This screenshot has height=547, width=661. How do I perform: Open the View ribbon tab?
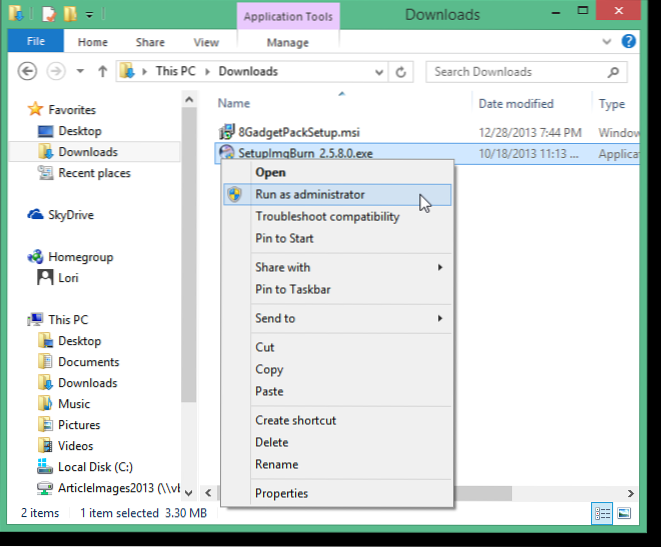[x=206, y=42]
